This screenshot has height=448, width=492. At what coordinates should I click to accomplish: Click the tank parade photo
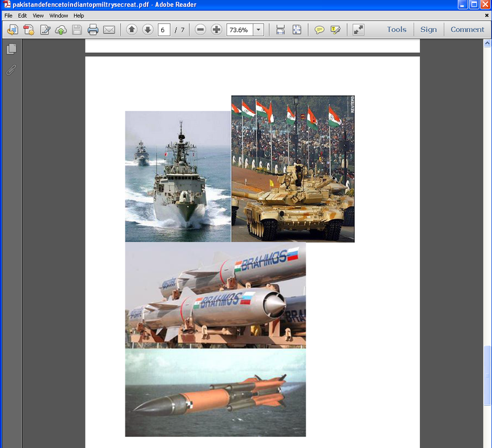[x=293, y=168]
